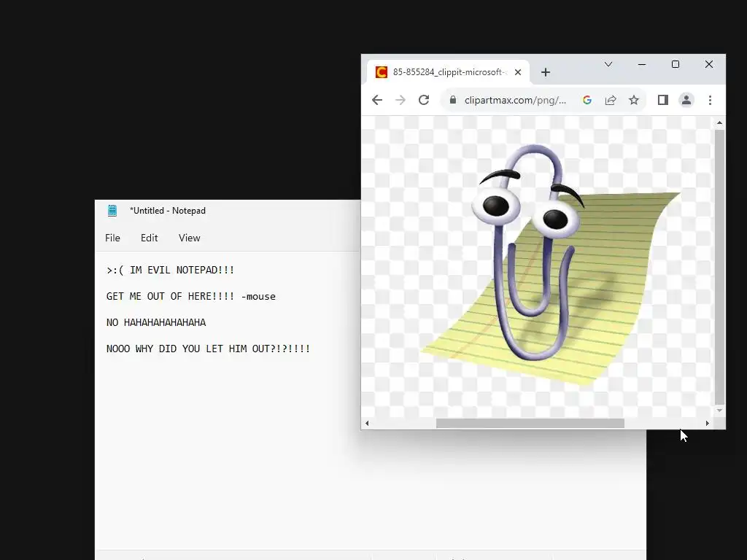Click the clipartmax favicon on the tab
This screenshot has height=560, width=747.
pyautogui.click(x=381, y=72)
